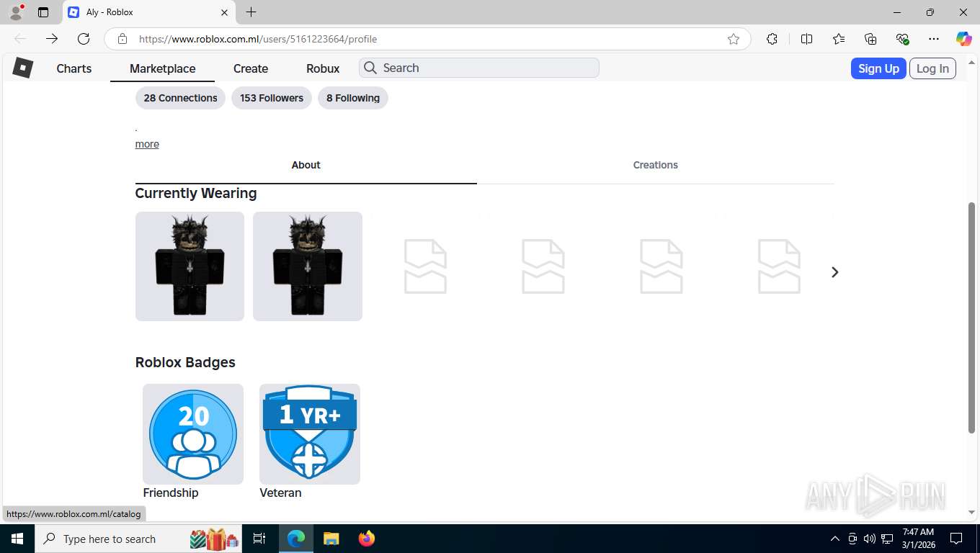The height and width of the screenshot is (553, 980).
Task: View site information lock icon
Action: pyautogui.click(x=122, y=39)
